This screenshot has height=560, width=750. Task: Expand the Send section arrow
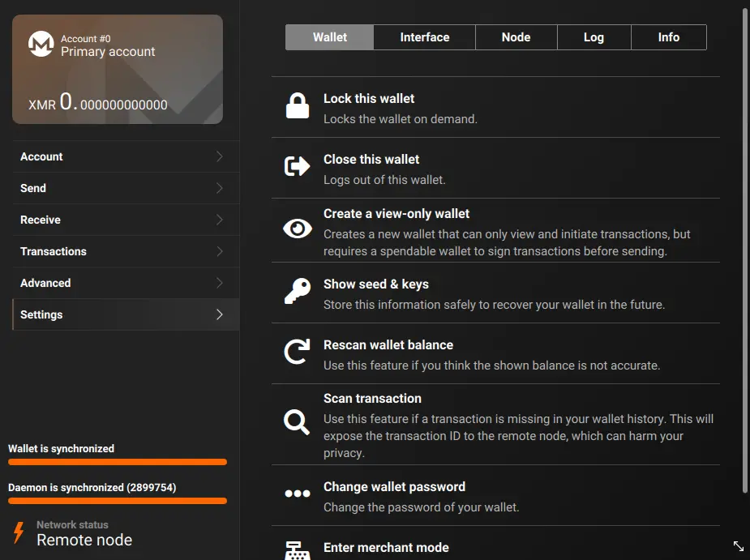click(x=219, y=188)
